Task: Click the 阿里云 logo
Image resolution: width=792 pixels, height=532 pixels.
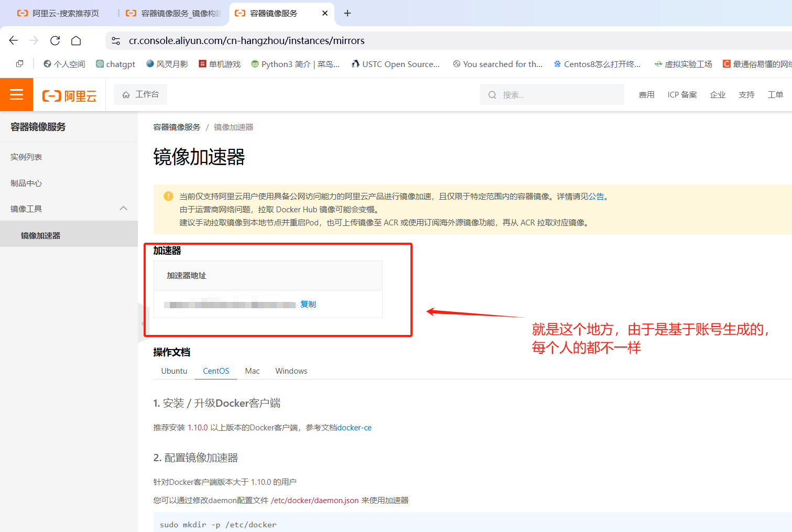Action: pyautogui.click(x=69, y=95)
